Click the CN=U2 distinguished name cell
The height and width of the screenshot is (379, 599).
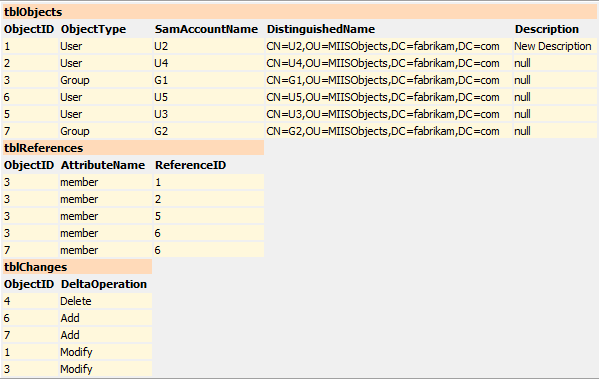388,46
